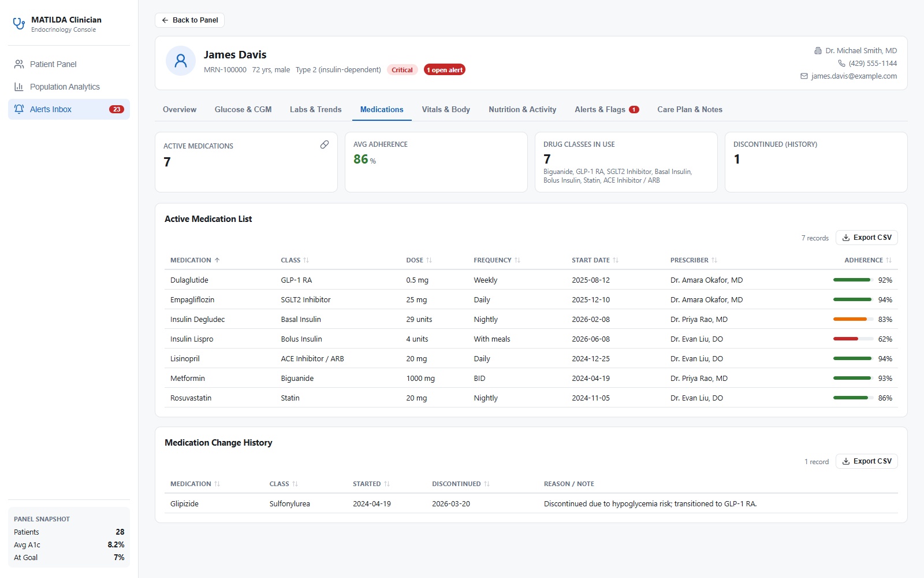Click Insulin Degludec orange adherence bar

click(850, 320)
